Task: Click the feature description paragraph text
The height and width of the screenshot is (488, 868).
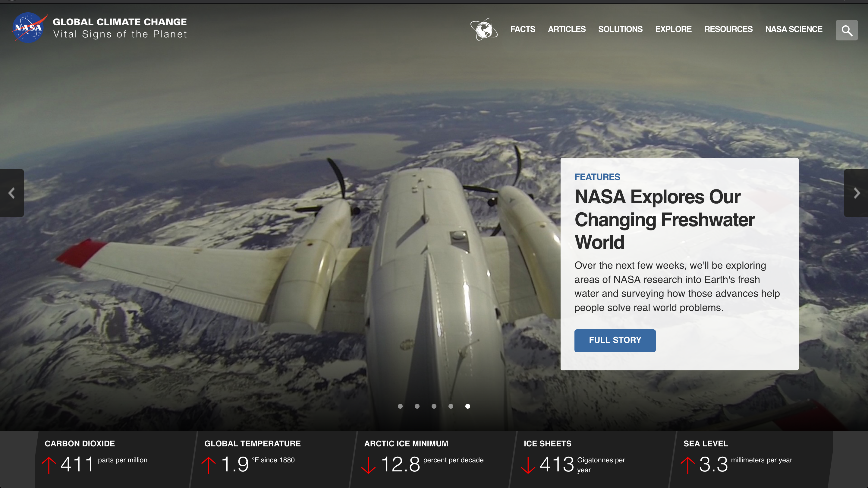Action: coord(677,286)
